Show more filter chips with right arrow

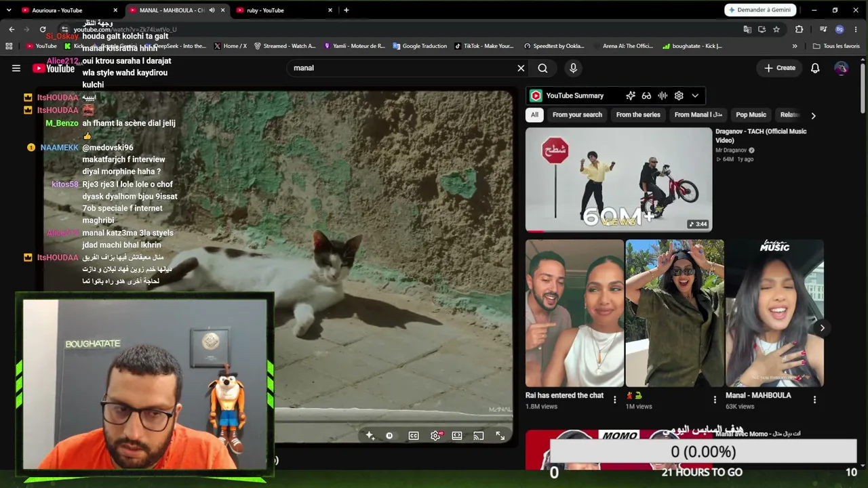813,115
